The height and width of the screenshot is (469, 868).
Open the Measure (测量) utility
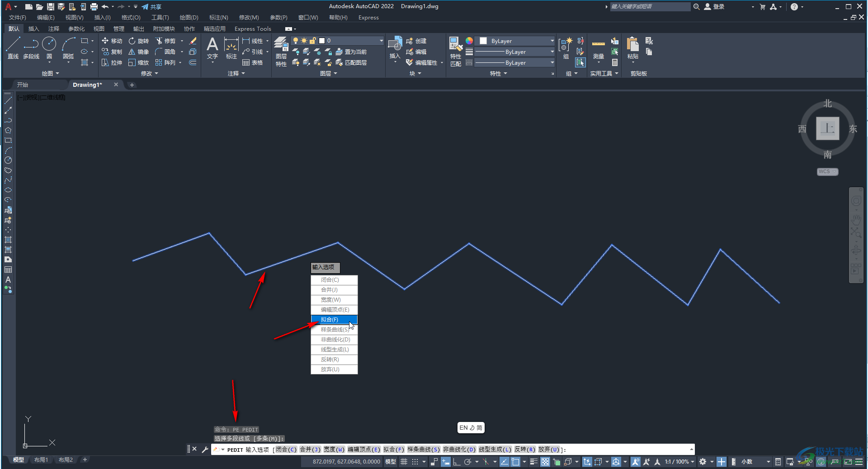pyautogui.click(x=599, y=48)
